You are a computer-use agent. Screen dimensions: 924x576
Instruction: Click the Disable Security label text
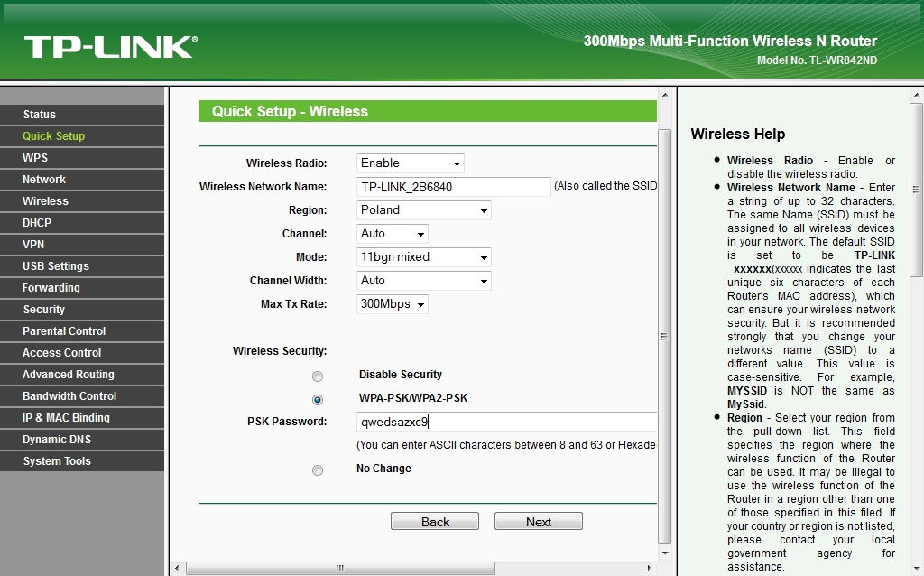[x=400, y=375]
